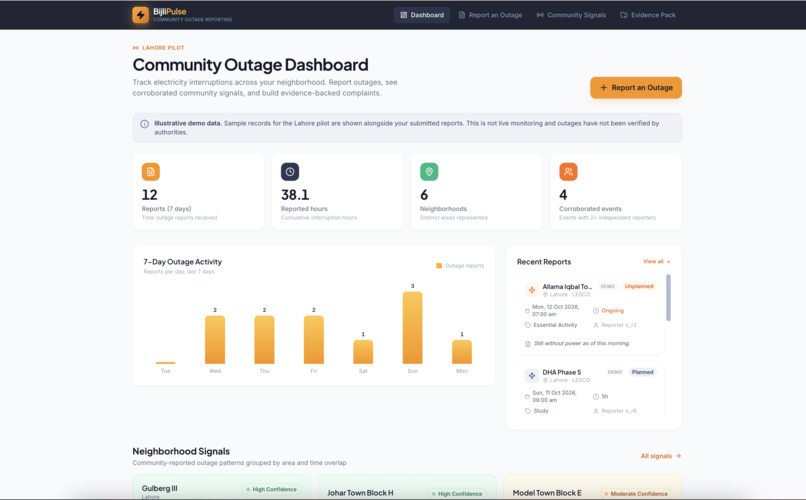Open the Evidence Pack nav tab
806x500 pixels.
[648, 15]
